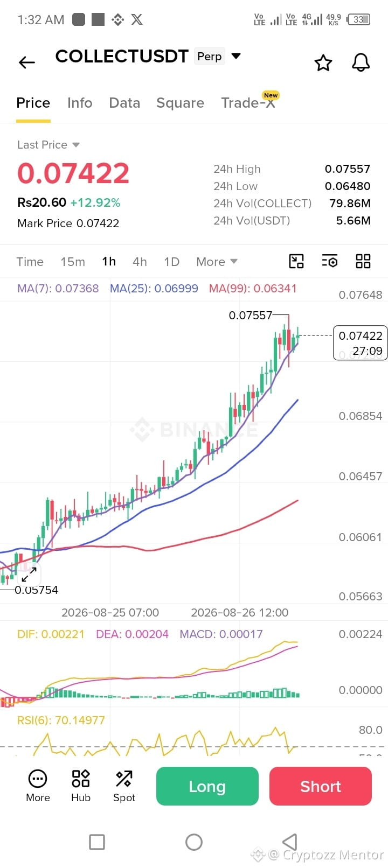This screenshot has height=868, width=388.
Task: Tap the RSI(6) indicator label
Action: click(61, 720)
